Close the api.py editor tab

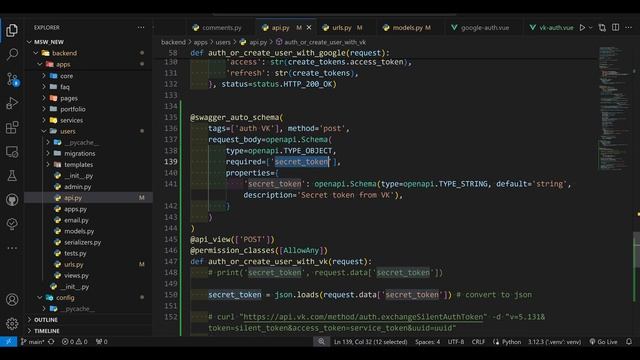309,27
